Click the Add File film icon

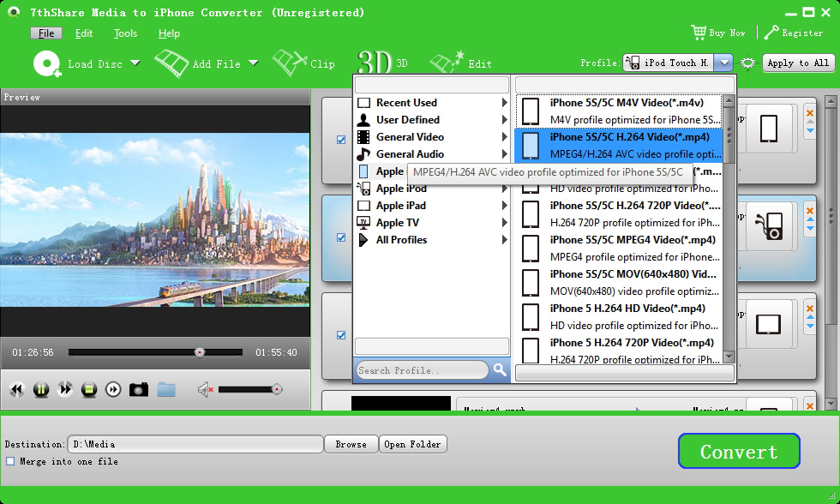[x=171, y=63]
